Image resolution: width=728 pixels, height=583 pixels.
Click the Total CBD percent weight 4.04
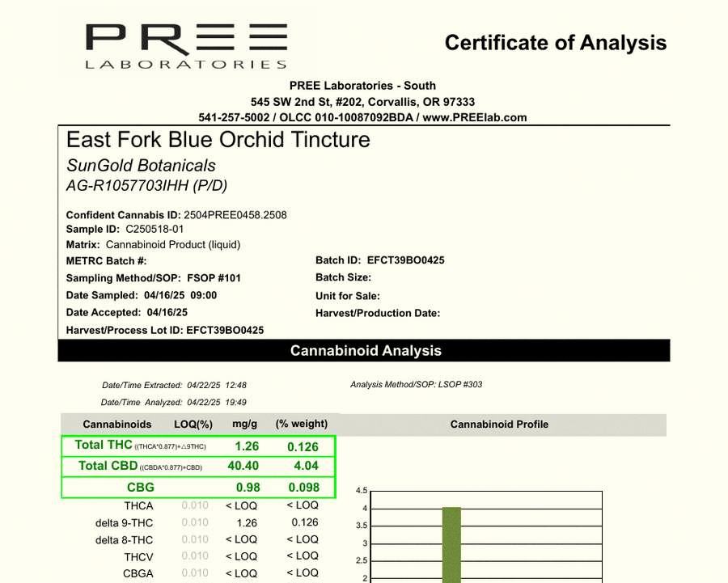(306, 466)
